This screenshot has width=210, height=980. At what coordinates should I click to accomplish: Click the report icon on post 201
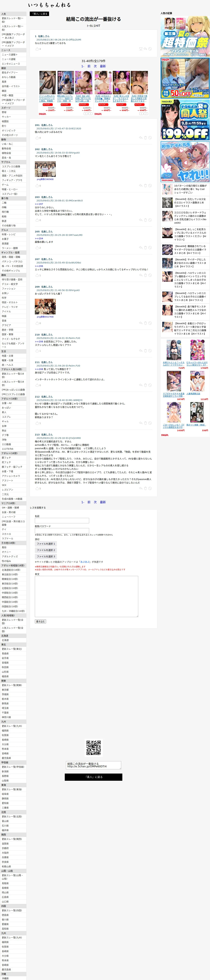150,138
